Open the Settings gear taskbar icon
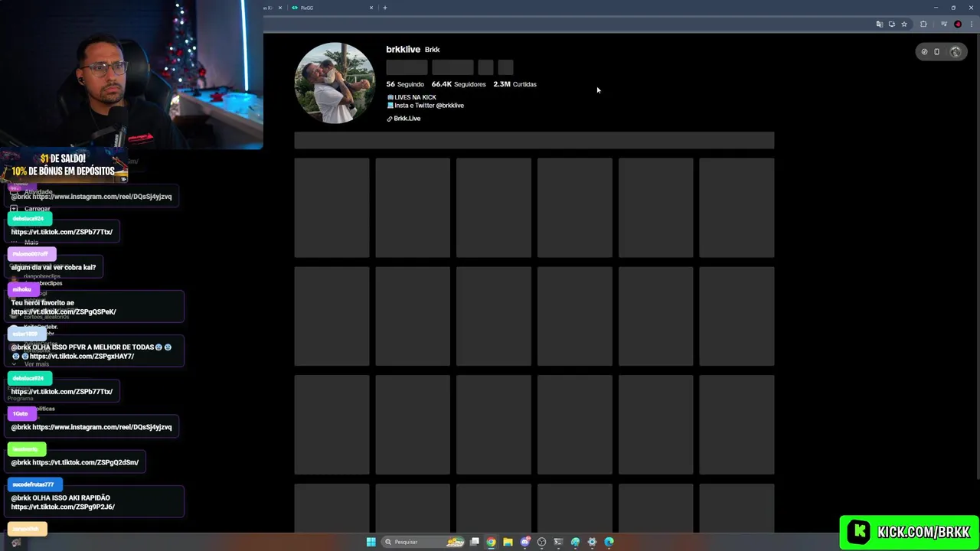Viewport: 980px width, 551px height. coord(592,542)
